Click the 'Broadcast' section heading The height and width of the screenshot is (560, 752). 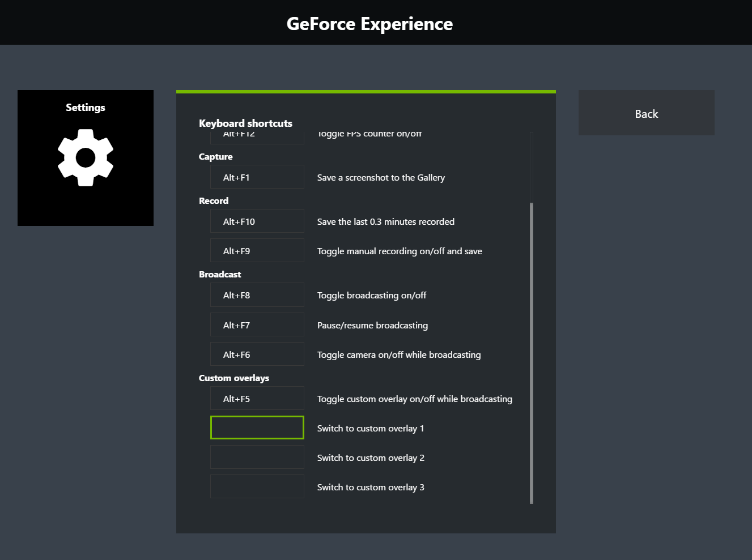[x=220, y=274]
